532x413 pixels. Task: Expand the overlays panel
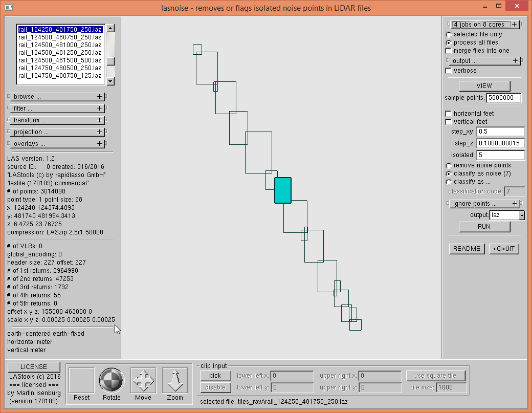click(57, 144)
